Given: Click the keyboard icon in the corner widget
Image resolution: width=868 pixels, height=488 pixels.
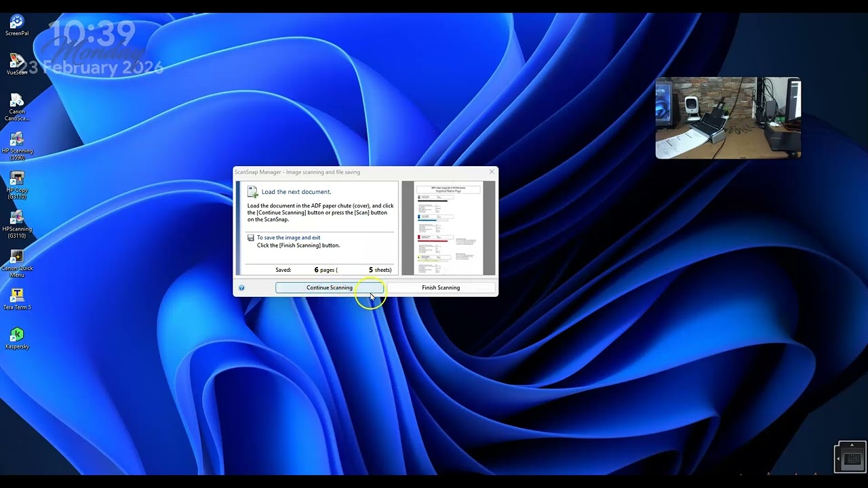Looking at the screenshot, I should tap(852, 459).
